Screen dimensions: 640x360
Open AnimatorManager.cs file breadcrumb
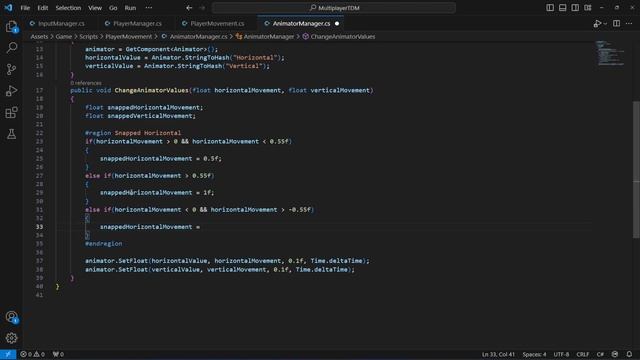pyautogui.click(x=194, y=36)
